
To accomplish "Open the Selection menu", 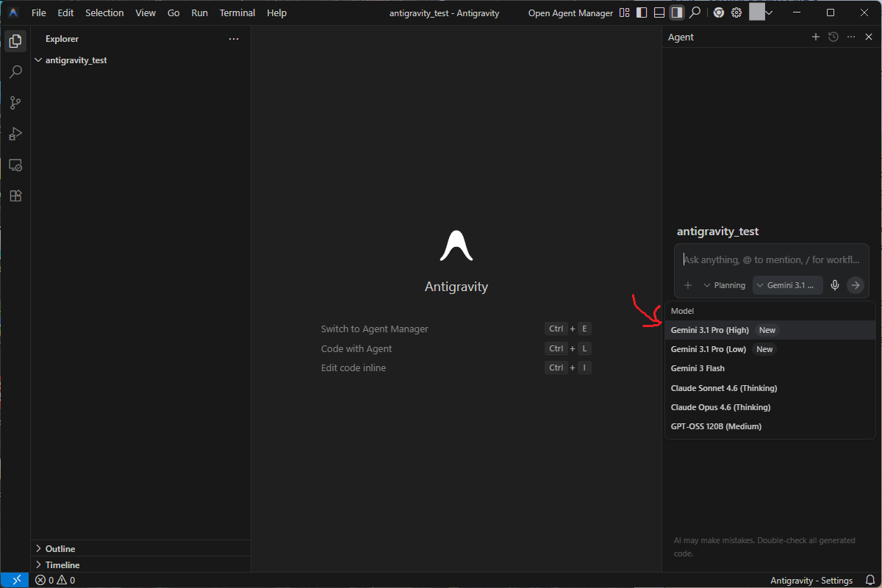I will [x=104, y=12].
